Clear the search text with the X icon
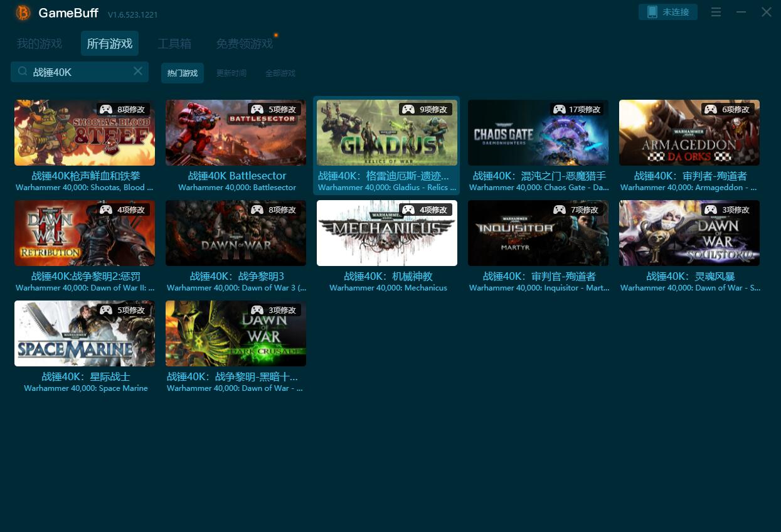The image size is (781, 532). (138, 72)
